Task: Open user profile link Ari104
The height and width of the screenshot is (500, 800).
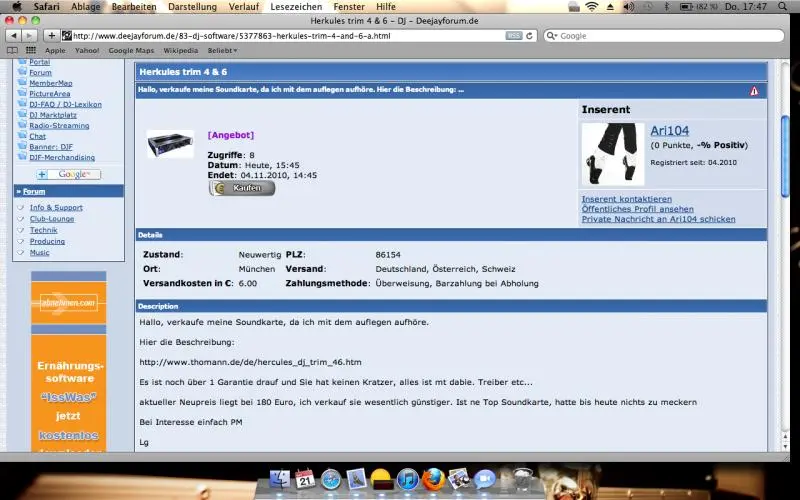Action: click(669, 131)
